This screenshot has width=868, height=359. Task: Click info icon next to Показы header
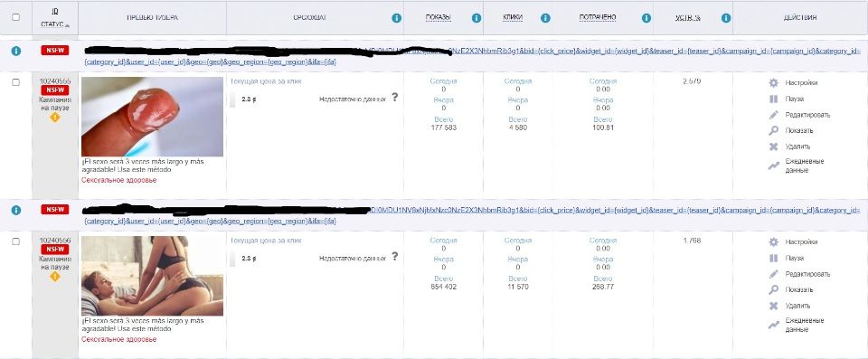[x=476, y=18]
